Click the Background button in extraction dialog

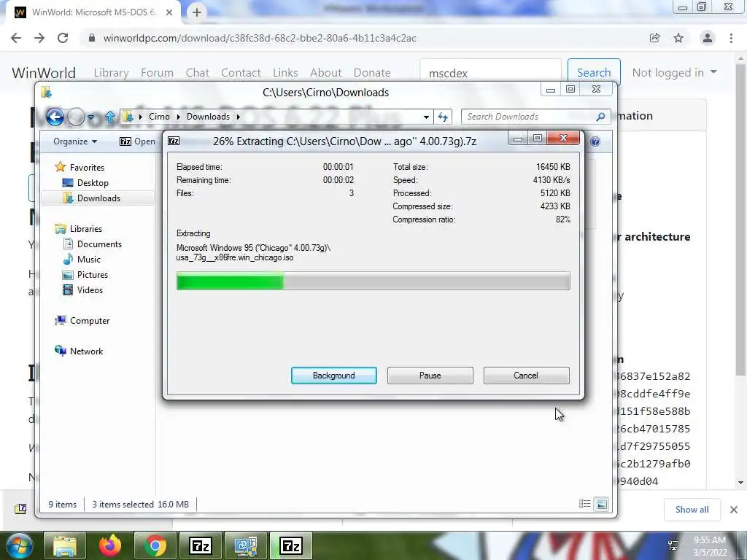334,376
